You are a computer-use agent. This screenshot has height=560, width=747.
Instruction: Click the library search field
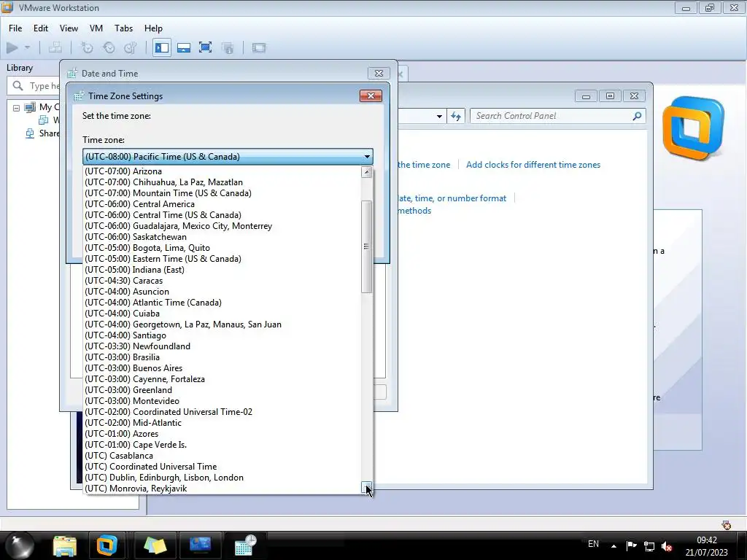click(x=34, y=86)
